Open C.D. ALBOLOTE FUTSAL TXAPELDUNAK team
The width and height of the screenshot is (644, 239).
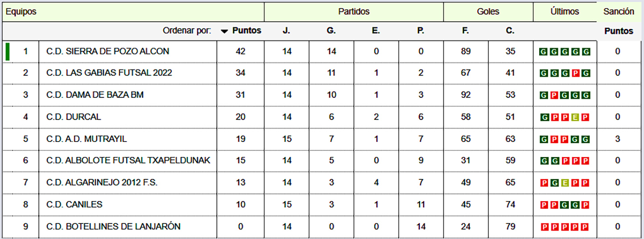click(128, 161)
